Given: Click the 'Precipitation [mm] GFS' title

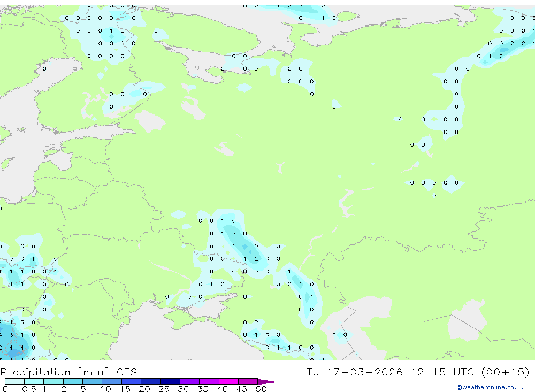Looking at the screenshot, I should click(68, 372).
